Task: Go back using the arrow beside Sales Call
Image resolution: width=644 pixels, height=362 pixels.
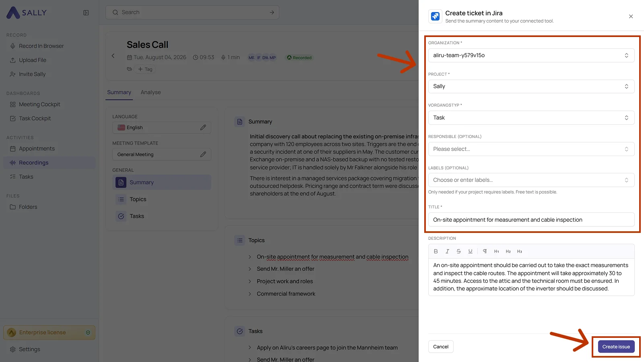Action: point(113,56)
